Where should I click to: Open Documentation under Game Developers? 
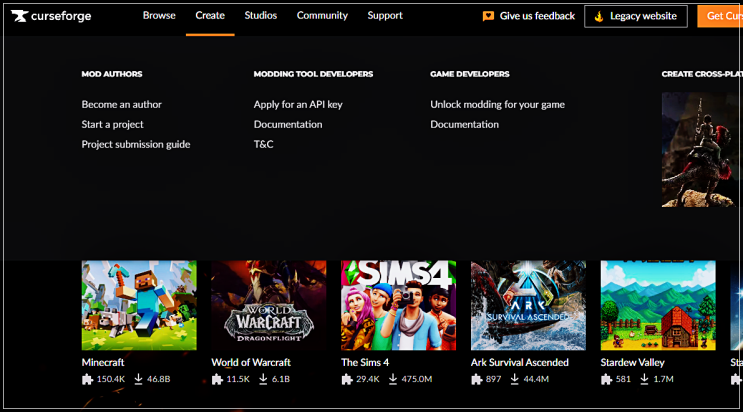[x=464, y=124]
